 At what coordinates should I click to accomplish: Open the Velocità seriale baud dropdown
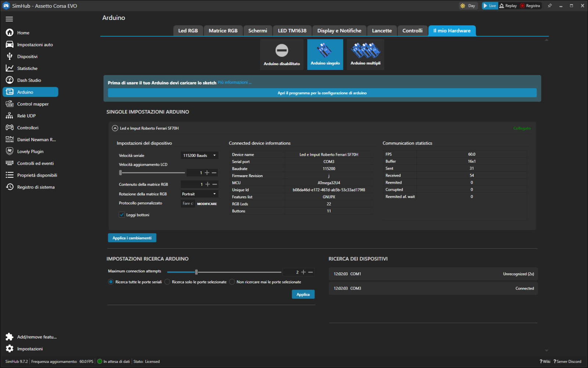click(199, 156)
